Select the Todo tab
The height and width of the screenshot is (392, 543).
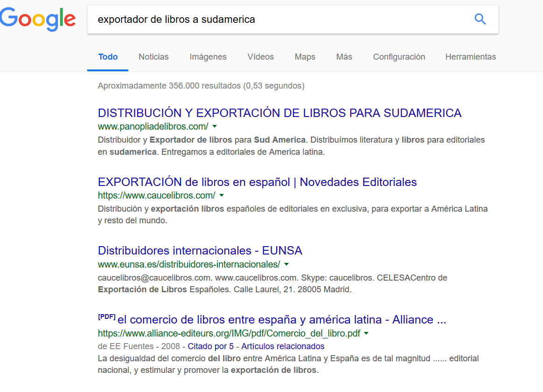tap(108, 57)
